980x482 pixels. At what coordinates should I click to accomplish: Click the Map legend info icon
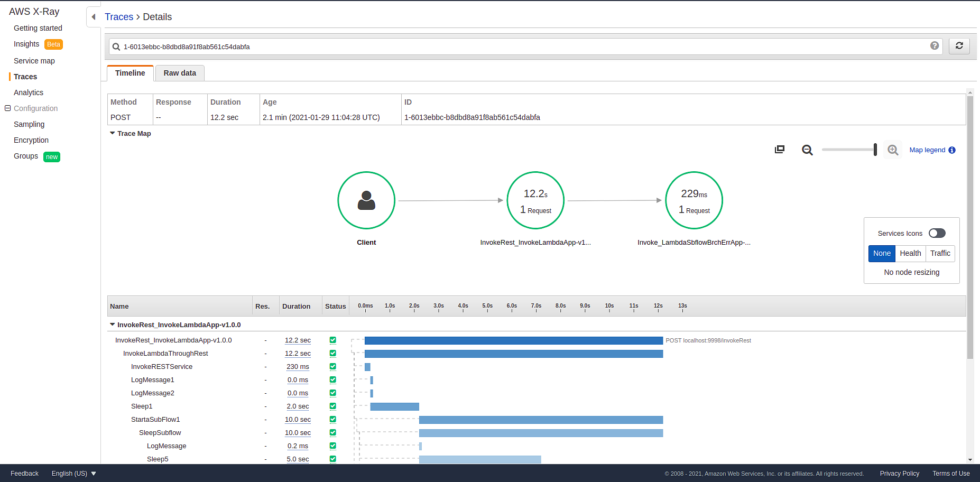952,150
